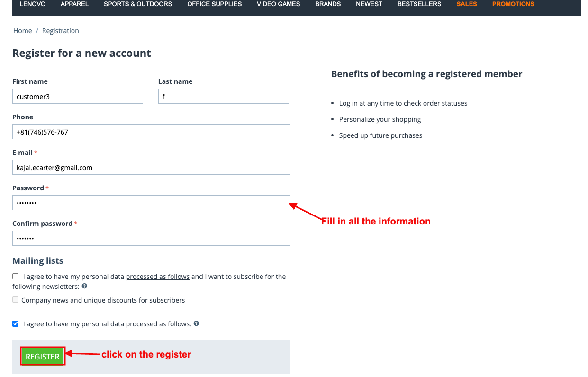Click into the Confirm password field
588x377 pixels.
pyautogui.click(x=151, y=238)
